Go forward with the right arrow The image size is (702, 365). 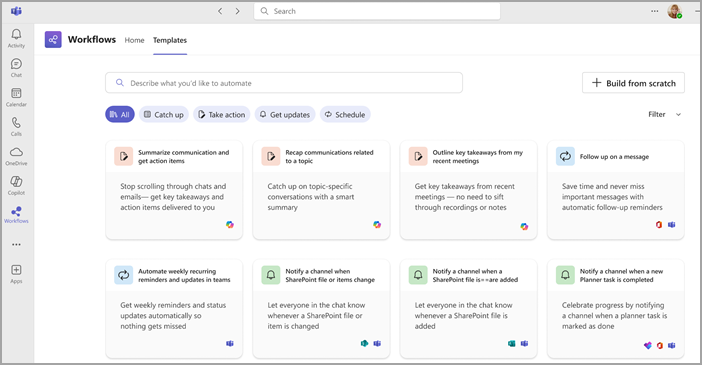237,11
